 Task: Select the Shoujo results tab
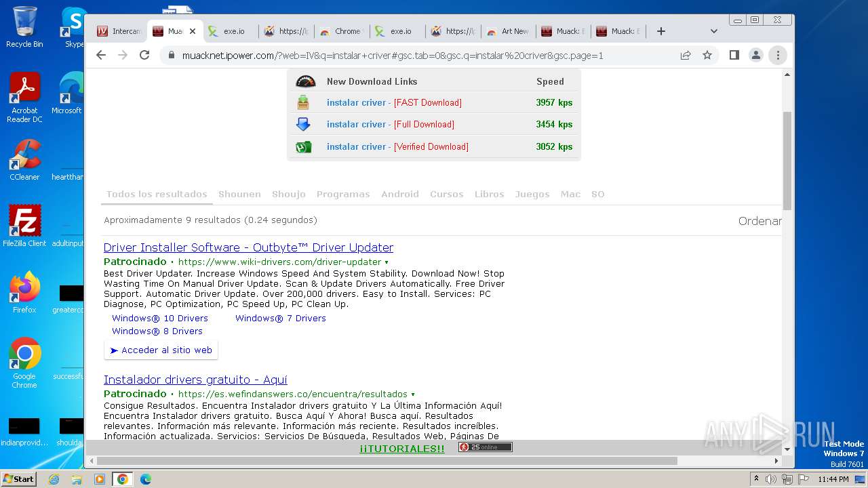pos(289,194)
